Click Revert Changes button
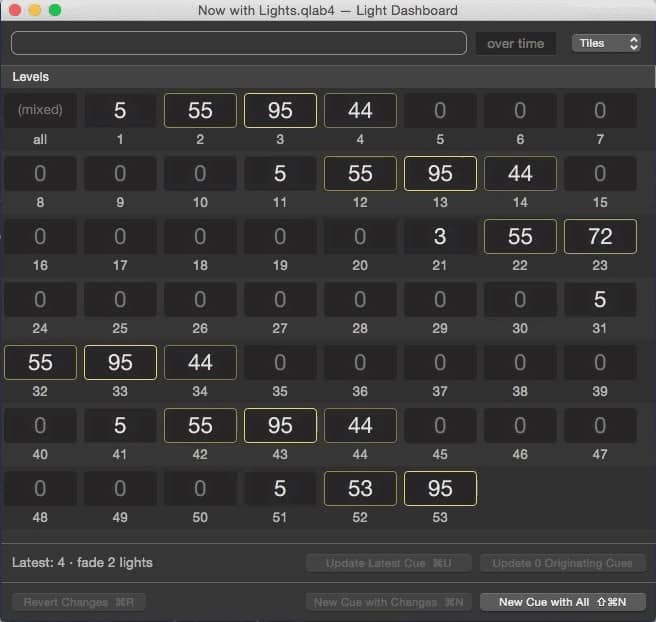 click(x=79, y=602)
